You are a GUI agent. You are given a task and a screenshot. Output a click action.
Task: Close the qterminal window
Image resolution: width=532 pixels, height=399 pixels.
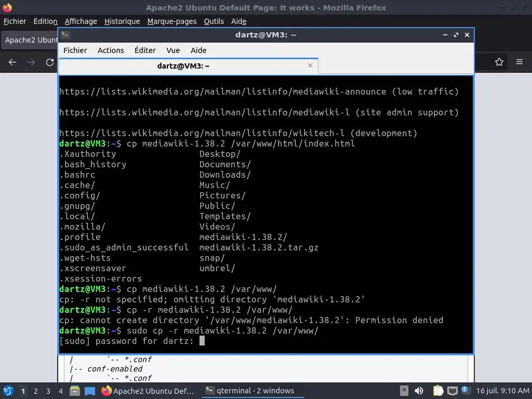pos(467,35)
